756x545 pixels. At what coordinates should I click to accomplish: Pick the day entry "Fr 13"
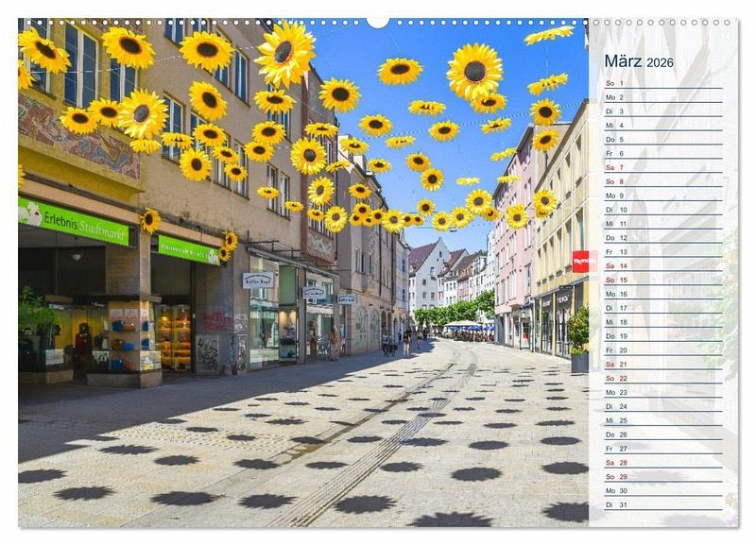point(663,251)
